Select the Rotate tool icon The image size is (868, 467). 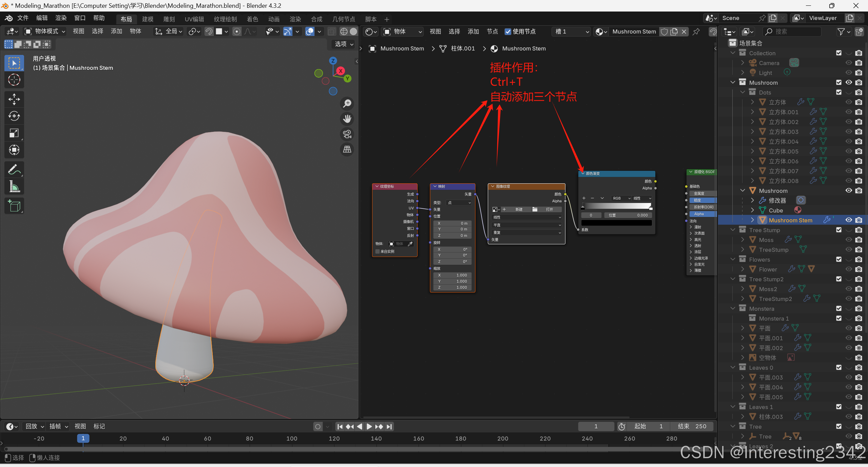pos(14,116)
